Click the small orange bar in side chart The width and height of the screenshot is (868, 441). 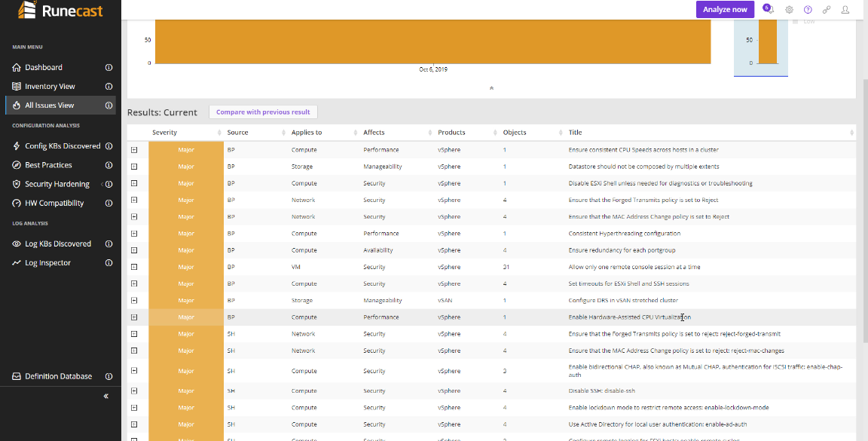(767, 41)
